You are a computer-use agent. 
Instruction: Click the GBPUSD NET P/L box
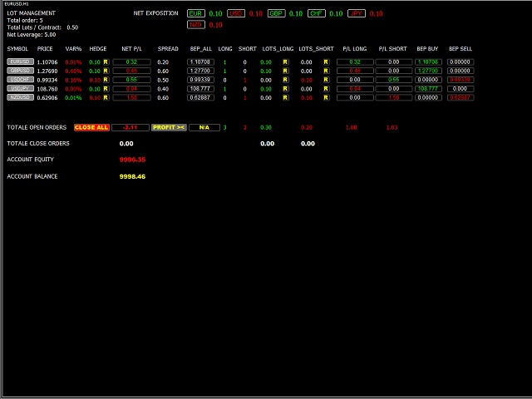tap(131, 71)
